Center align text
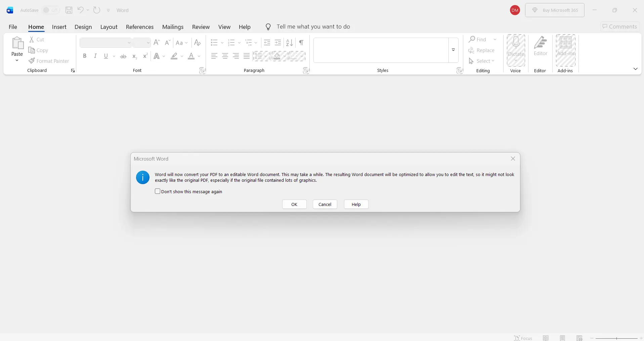This screenshot has width=644, height=341. point(225,56)
